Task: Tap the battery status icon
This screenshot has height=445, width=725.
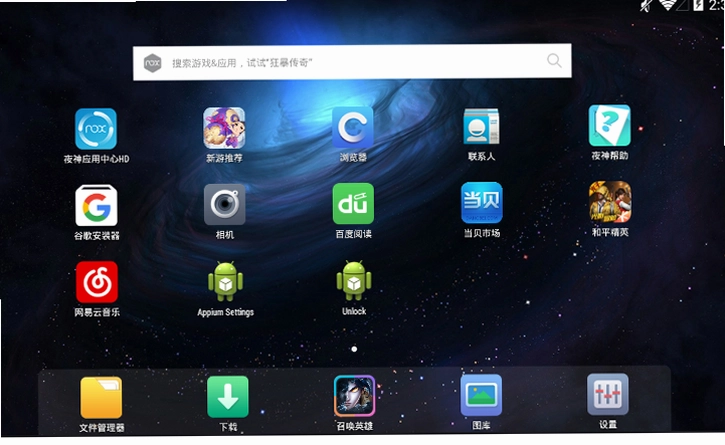Action: click(x=698, y=5)
